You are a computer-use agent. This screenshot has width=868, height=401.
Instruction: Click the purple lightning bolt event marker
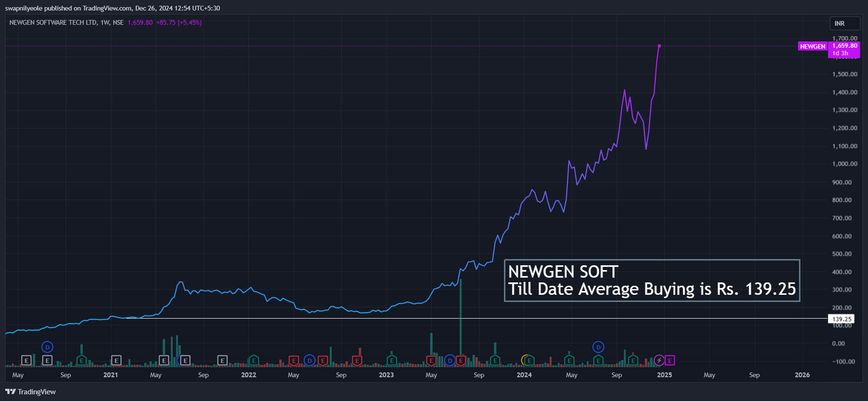[659, 361]
